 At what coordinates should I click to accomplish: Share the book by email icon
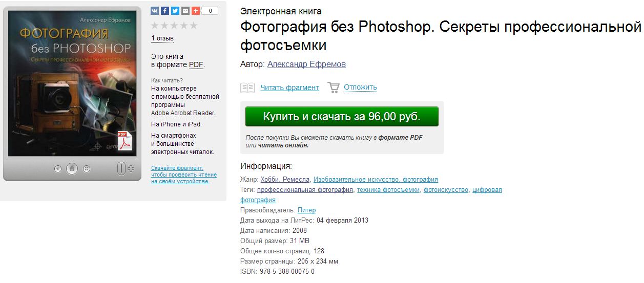(185, 11)
